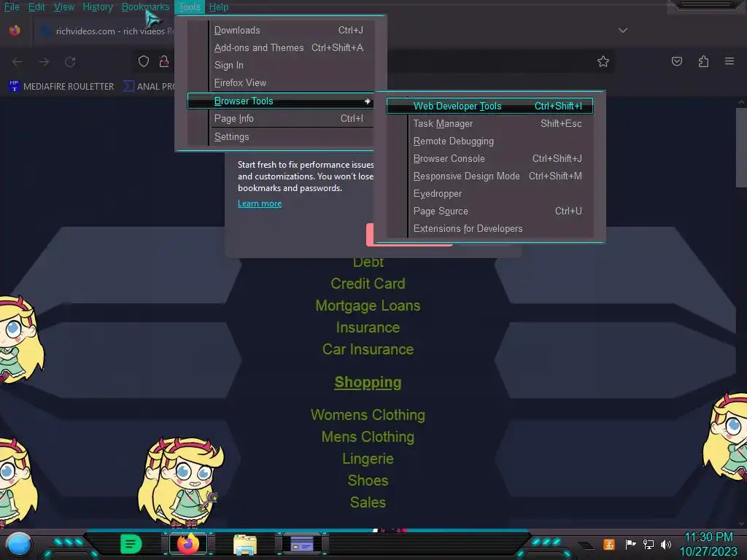Open the Start orb on the taskbar
Viewport: 747px width, 560px height.
point(19,544)
